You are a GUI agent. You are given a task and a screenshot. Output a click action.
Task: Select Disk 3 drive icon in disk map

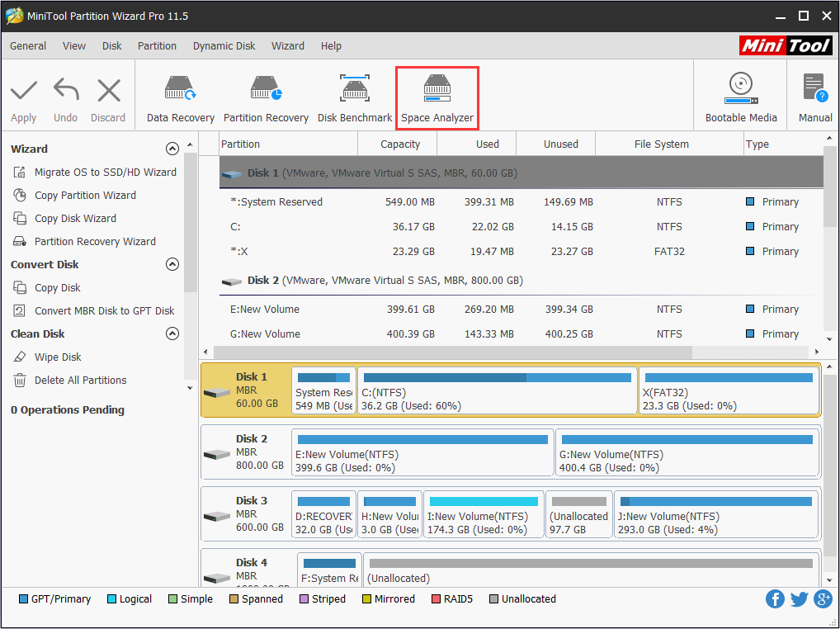217,517
